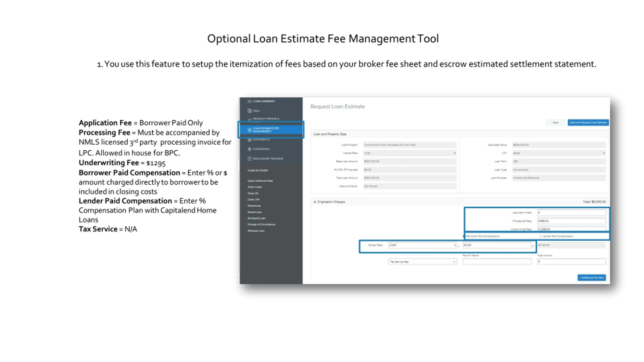Check the Lender Paid Compensation checkbox

tap(540, 236)
